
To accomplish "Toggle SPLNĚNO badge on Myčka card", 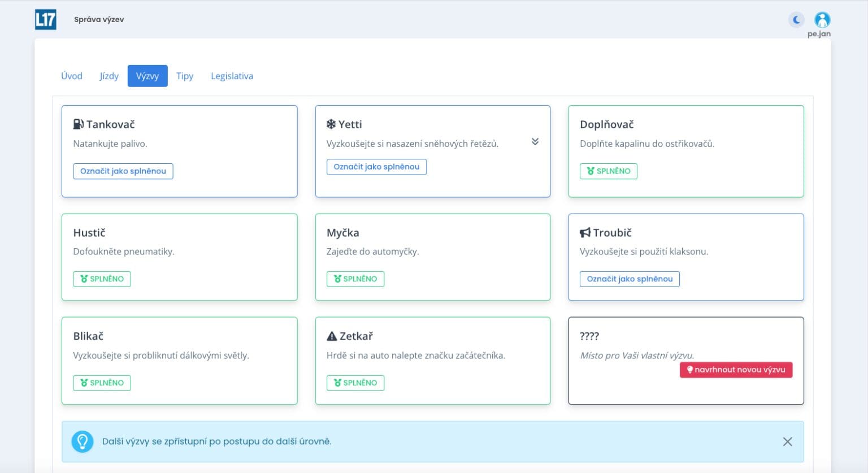I will (x=355, y=279).
